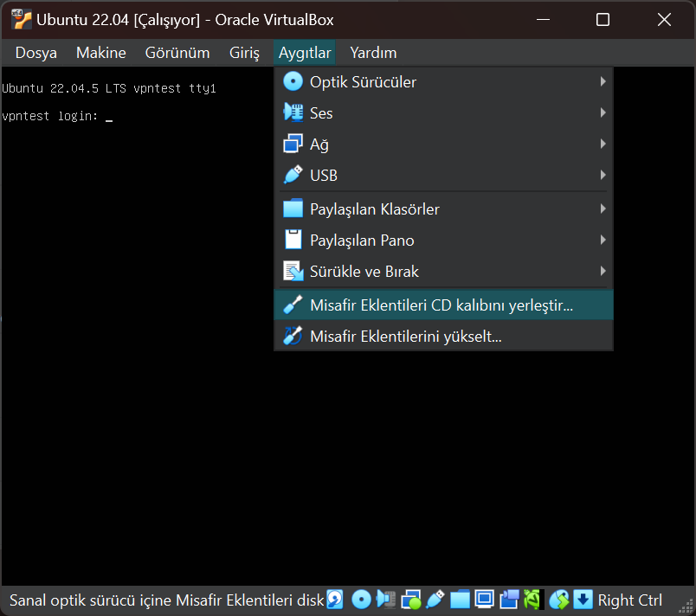This screenshot has width=696, height=616.
Task: Click the Optik Sürücüler disc icon
Action: pos(293,81)
